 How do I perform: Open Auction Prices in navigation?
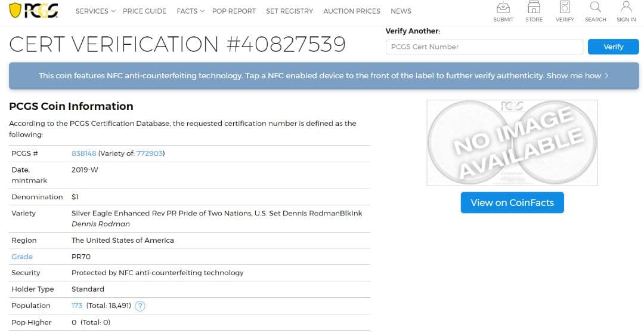[351, 11]
